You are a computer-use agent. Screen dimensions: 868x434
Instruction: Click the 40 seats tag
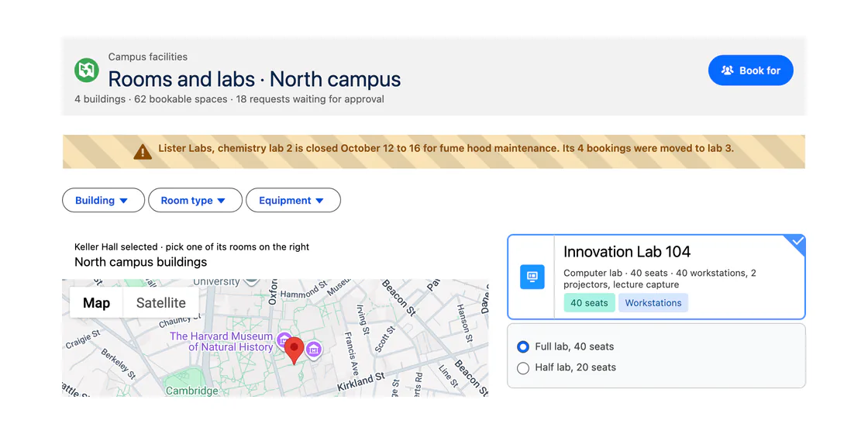coord(589,303)
